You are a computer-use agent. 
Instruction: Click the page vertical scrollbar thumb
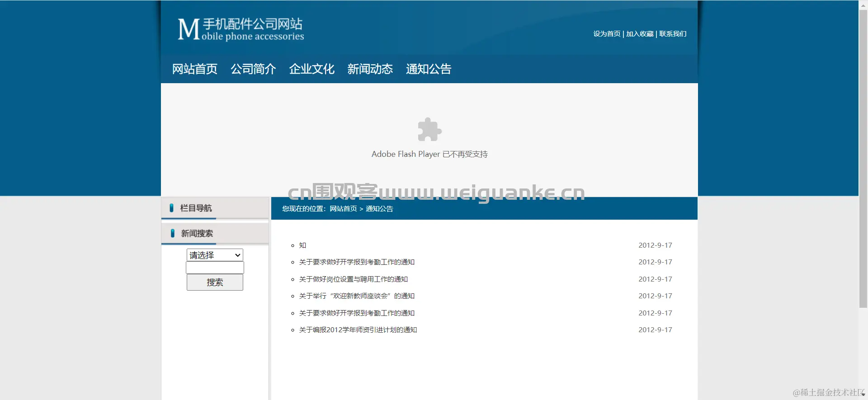(863, 158)
